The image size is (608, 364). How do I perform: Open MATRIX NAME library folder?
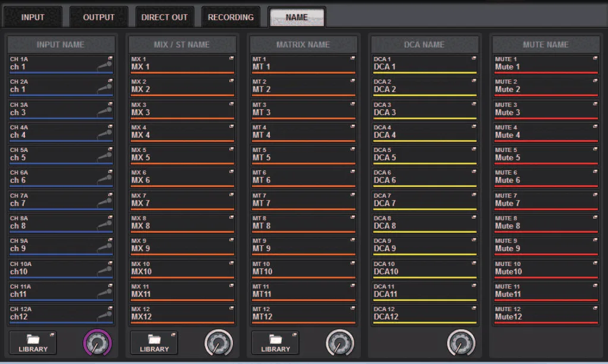[x=276, y=343]
